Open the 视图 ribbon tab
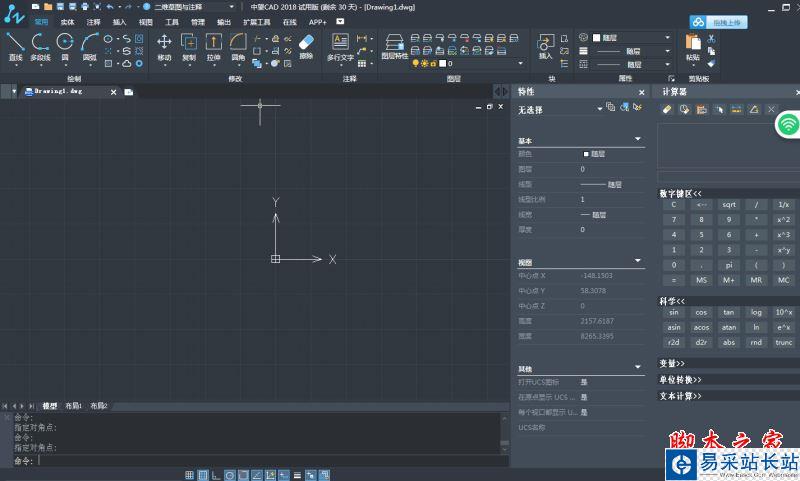This screenshot has height=481, width=800. (145, 22)
